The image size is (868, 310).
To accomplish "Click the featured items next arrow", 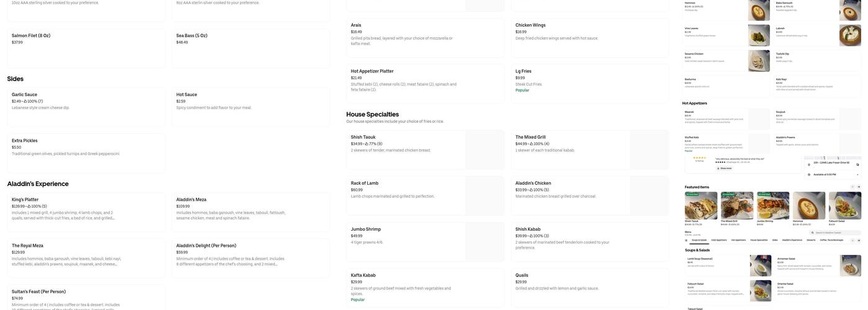I will pyautogui.click(x=859, y=187).
